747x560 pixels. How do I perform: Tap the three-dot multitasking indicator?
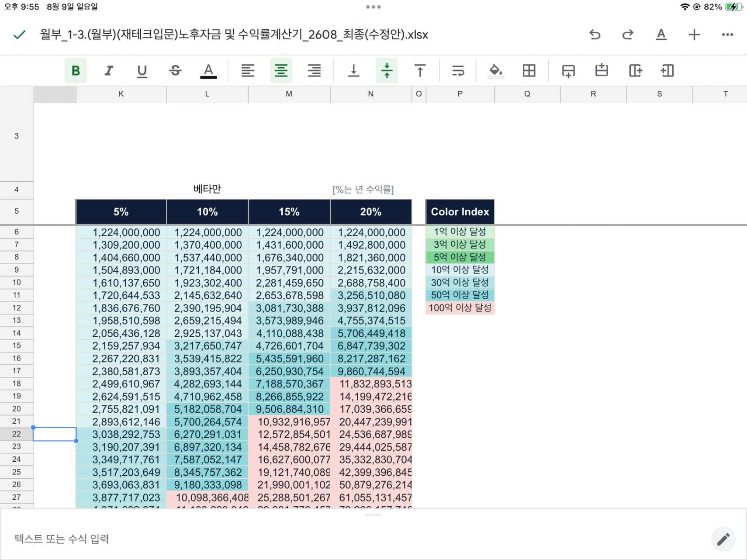tap(373, 7)
